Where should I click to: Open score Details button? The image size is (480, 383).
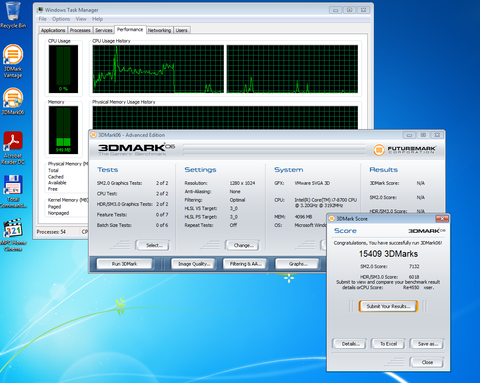349,344
